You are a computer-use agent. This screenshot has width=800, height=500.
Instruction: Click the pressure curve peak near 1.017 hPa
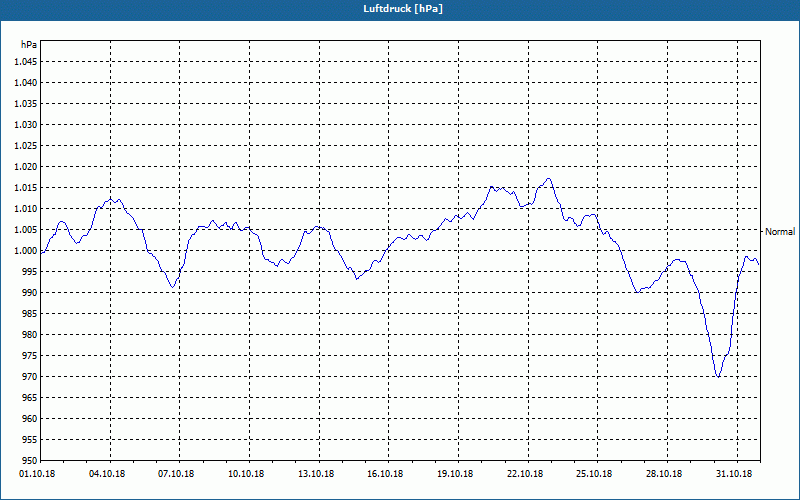pyautogui.click(x=548, y=179)
